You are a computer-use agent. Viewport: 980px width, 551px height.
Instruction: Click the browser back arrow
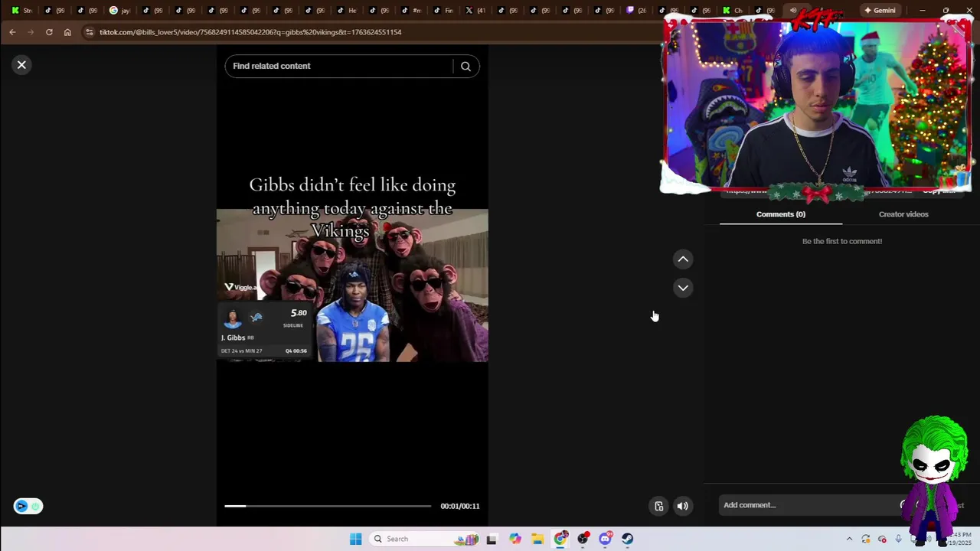(x=12, y=32)
